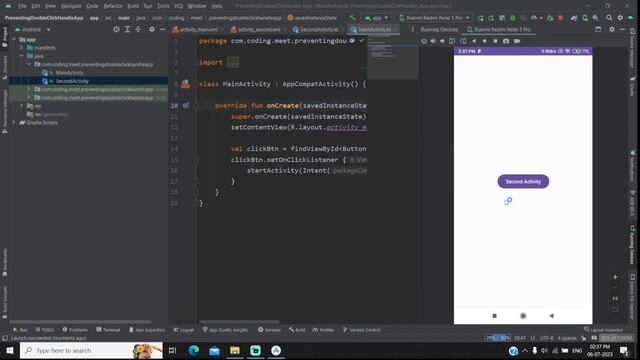Hide the Project panel with minus icon
640x360 pixels.
(x=162, y=29)
